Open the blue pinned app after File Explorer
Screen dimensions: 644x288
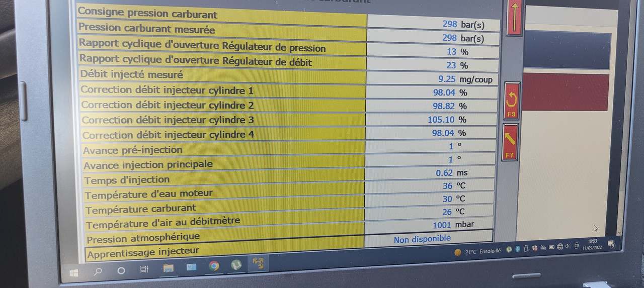pyautogui.click(x=191, y=267)
